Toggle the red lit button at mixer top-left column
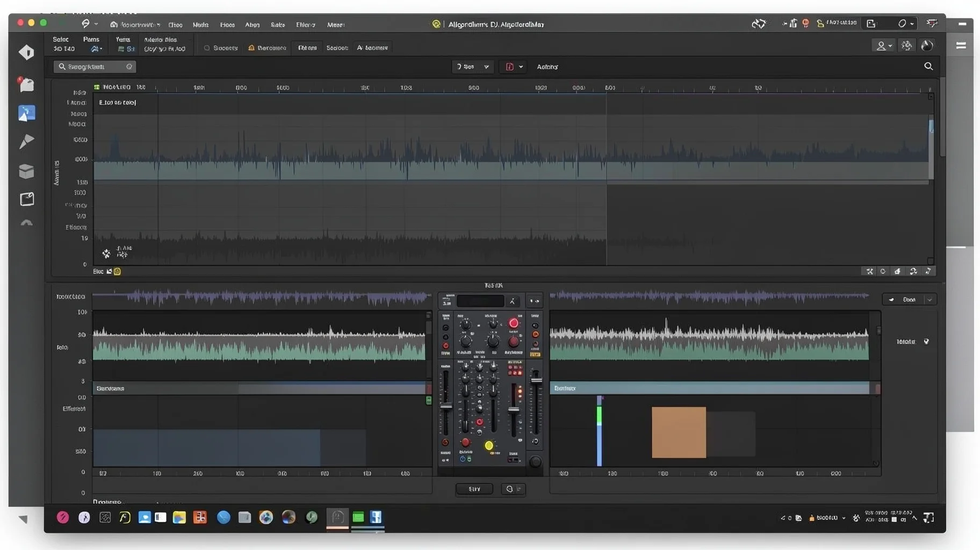The width and height of the screenshot is (980, 550). pyautogui.click(x=445, y=345)
